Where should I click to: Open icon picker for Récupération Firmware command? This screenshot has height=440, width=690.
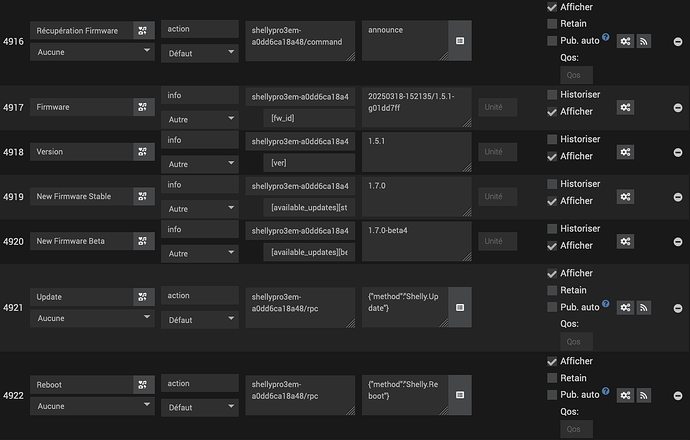[143, 31]
